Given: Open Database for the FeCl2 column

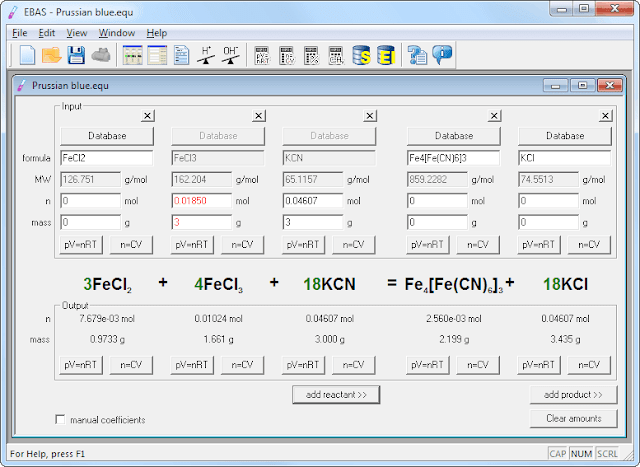Looking at the screenshot, I should [107, 136].
